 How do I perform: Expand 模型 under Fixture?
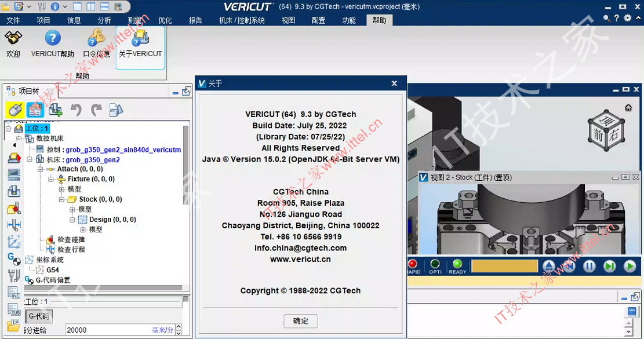[61, 189]
